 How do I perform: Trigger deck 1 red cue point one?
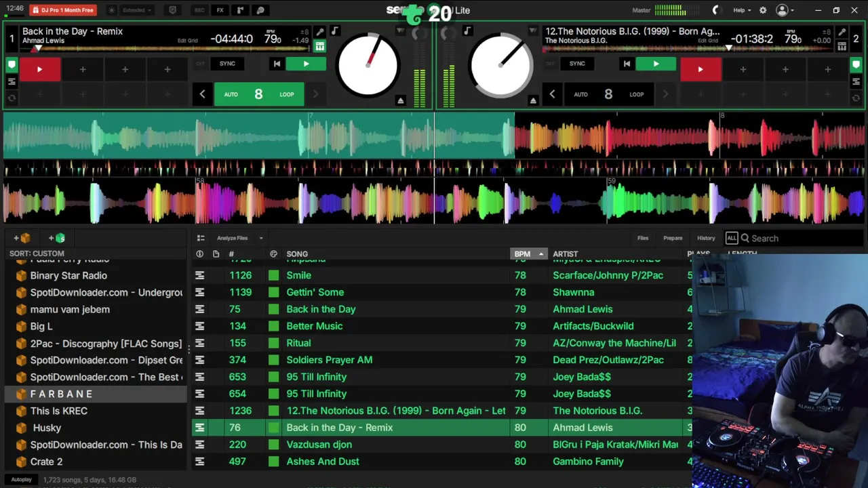click(39, 69)
